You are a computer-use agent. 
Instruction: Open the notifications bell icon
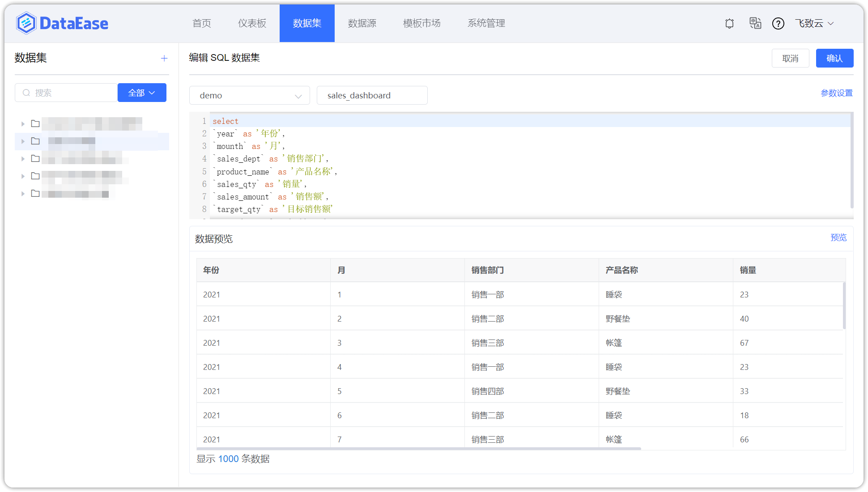tap(729, 23)
